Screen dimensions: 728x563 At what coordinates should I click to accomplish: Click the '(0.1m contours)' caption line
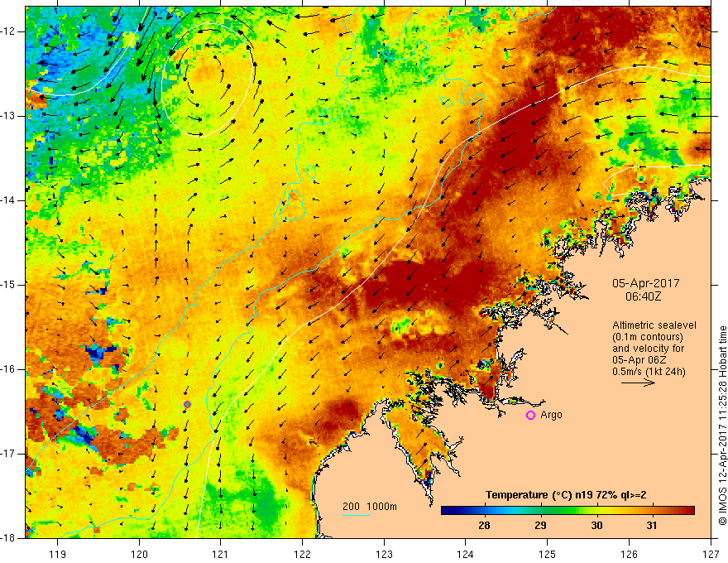coord(647,337)
